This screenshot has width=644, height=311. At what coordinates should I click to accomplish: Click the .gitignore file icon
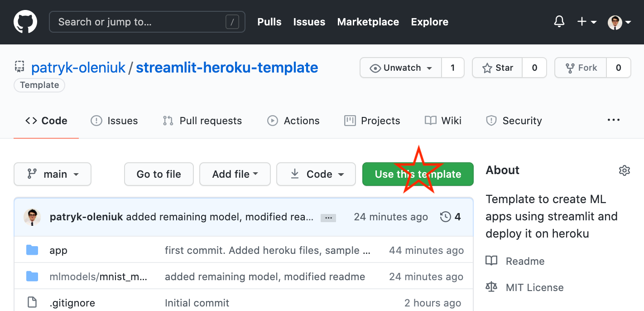pos(32,302)
